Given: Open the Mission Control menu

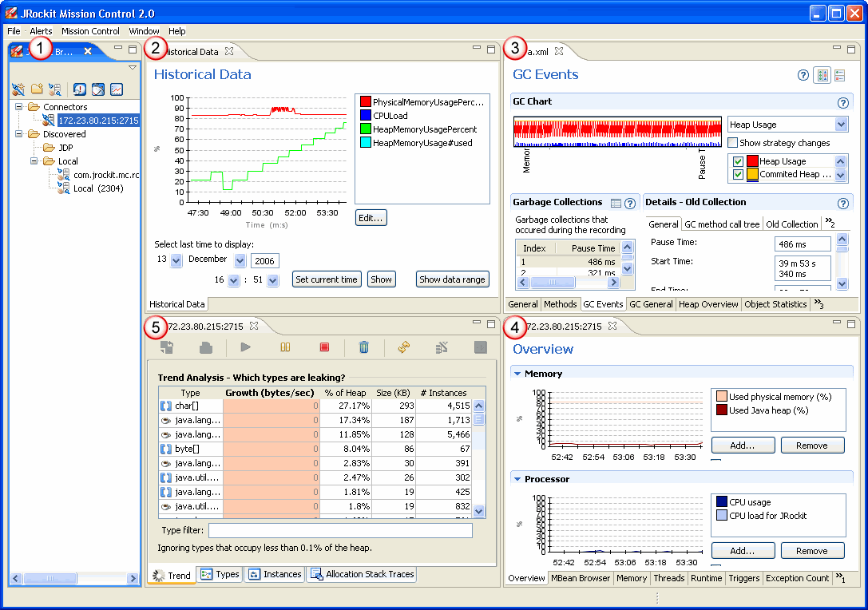Looking at the screenshot, I should tap(90, 31).
